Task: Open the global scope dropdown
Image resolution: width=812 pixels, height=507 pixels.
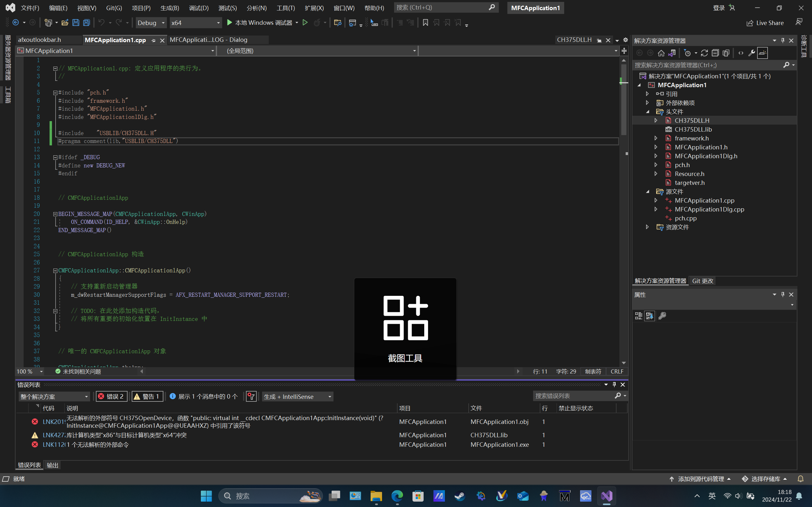Action: 317,51
